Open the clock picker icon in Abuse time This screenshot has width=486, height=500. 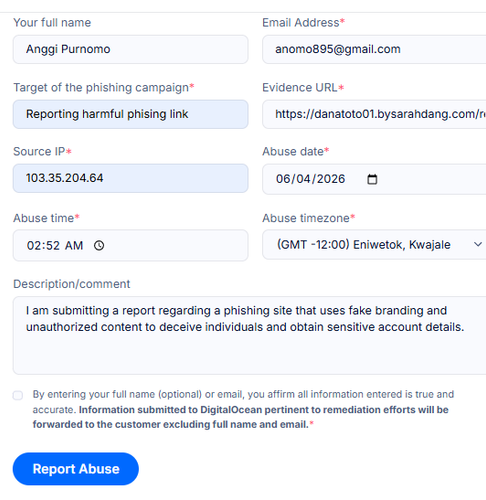pos(99,246)
